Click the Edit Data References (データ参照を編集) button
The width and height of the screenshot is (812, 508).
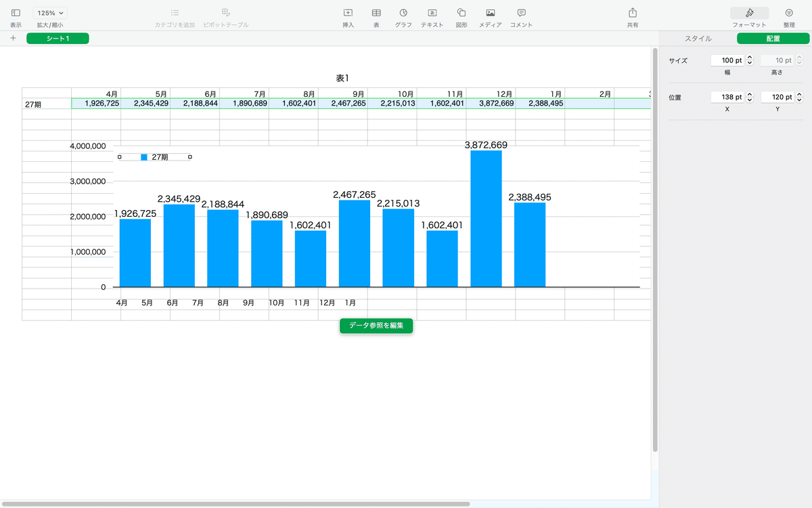tap(376, 326)
